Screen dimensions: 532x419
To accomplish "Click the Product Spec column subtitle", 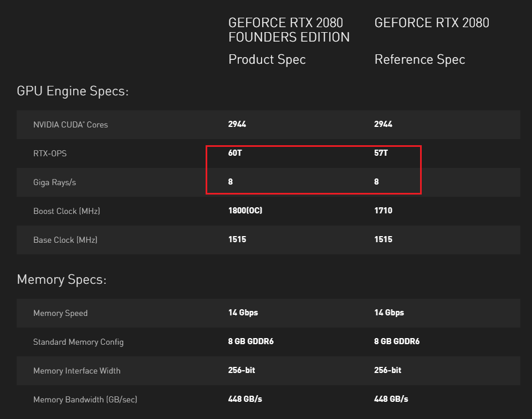I will [267, 60].
